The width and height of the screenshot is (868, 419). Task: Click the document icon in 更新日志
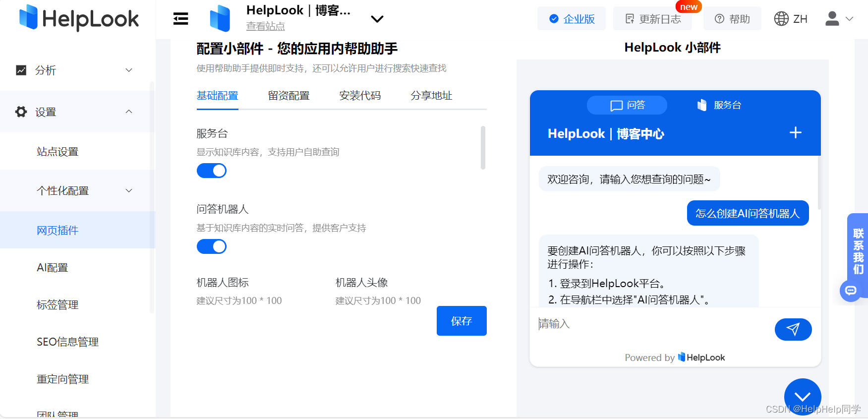[x=630, y=19]
